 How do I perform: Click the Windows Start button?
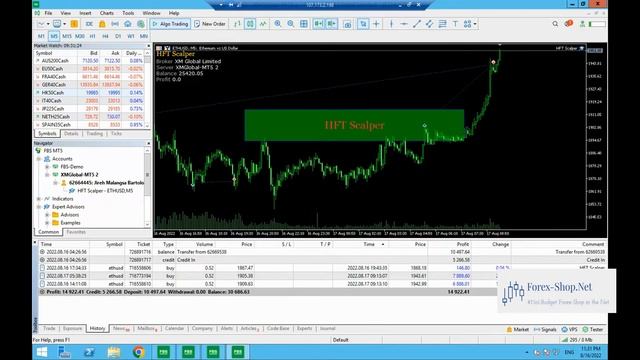tap(42, 352)
